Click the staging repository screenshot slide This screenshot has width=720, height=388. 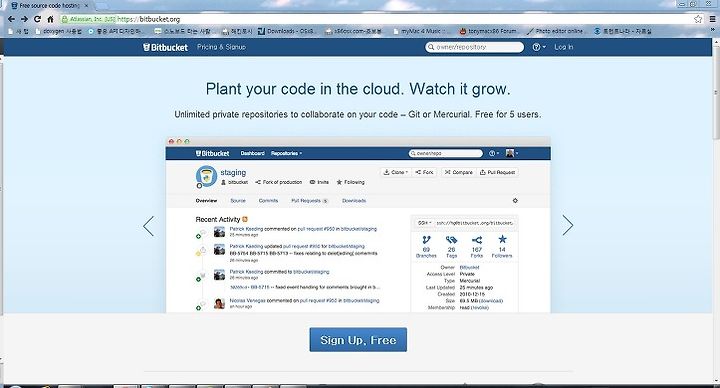[358, 225]
